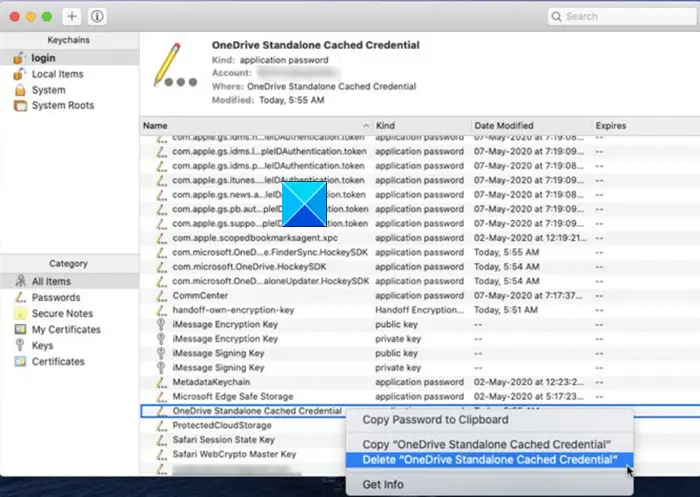Close the Keychain Access window
The image size is (700, 497).
coord(15,17)
